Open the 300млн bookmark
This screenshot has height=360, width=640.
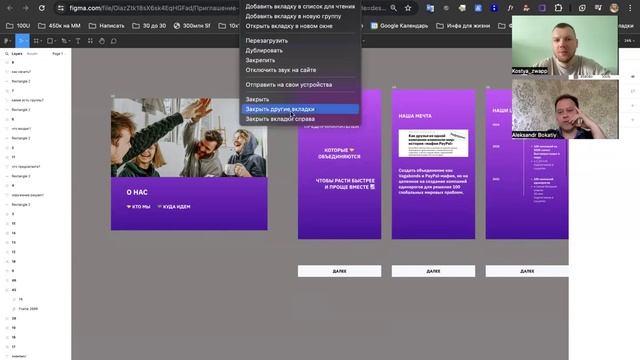coord(192,26)
